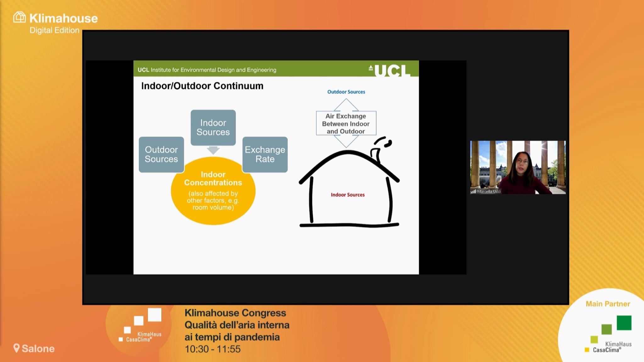This screenshot has height=362, width=644.
Task: Click the grey down arrow below Indoor Sources box
Action: tap(213, 150)
